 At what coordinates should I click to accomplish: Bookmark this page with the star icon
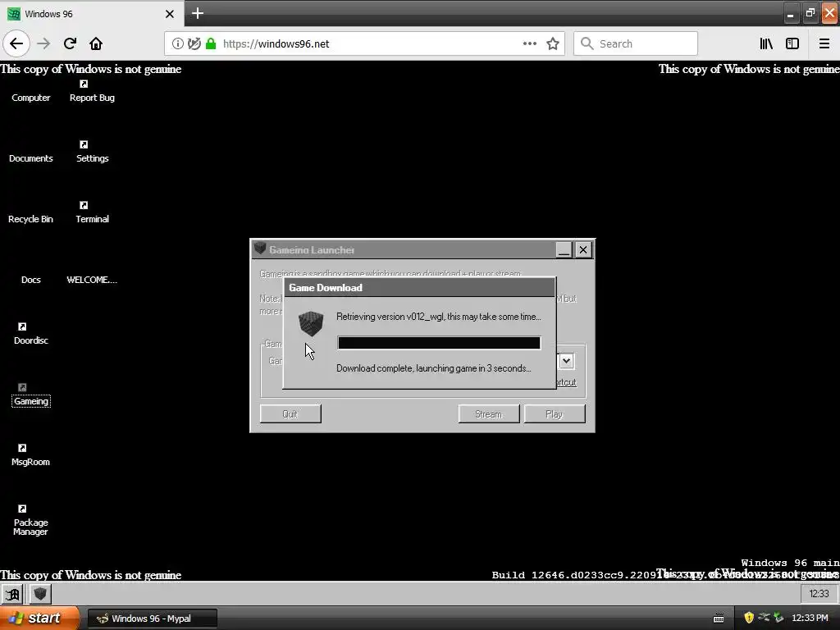553,43
